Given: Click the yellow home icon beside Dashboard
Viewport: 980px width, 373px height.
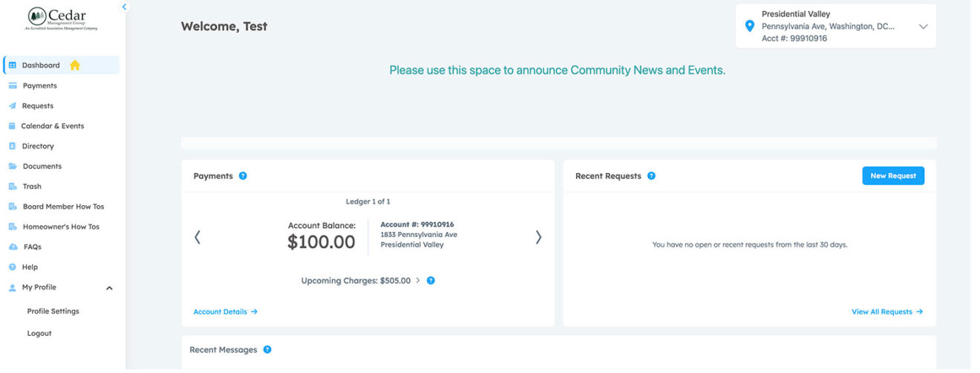Looking at the screenshot, I should pyautogui.click(x=75, y=65).
